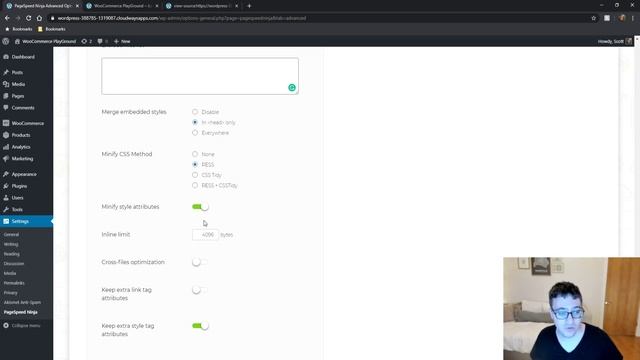Open Media settings submenu
The height and width of the screenshot is (360, 640).
coord(10,273)
